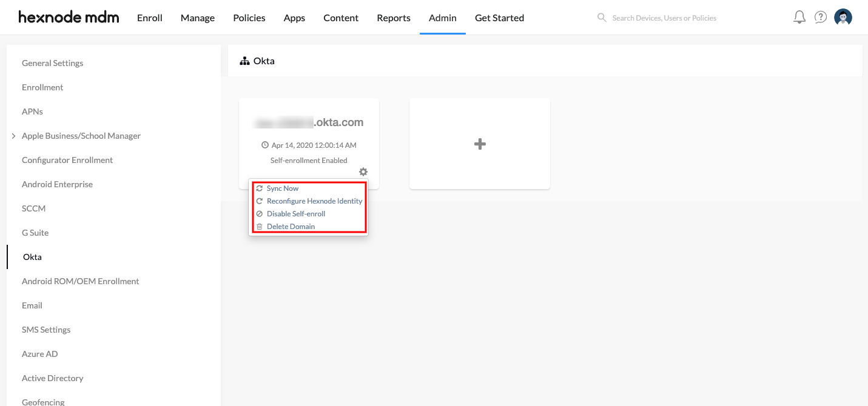Open the gear settings on the okta.com card

pos(363,172)
